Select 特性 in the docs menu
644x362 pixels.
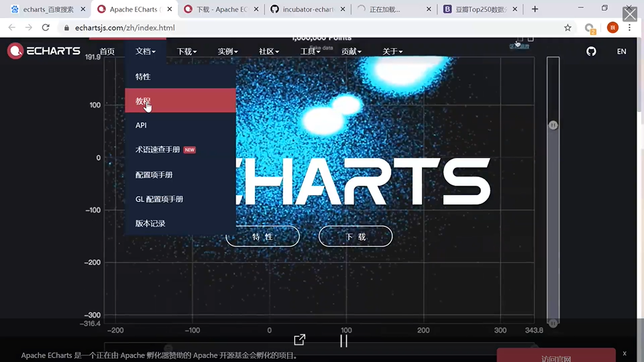(180, 76)
